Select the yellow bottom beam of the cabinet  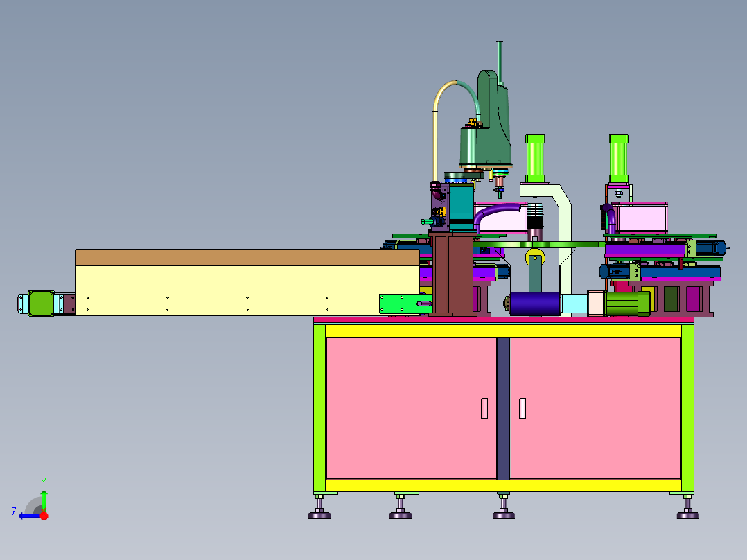click(x=504, y=486)
